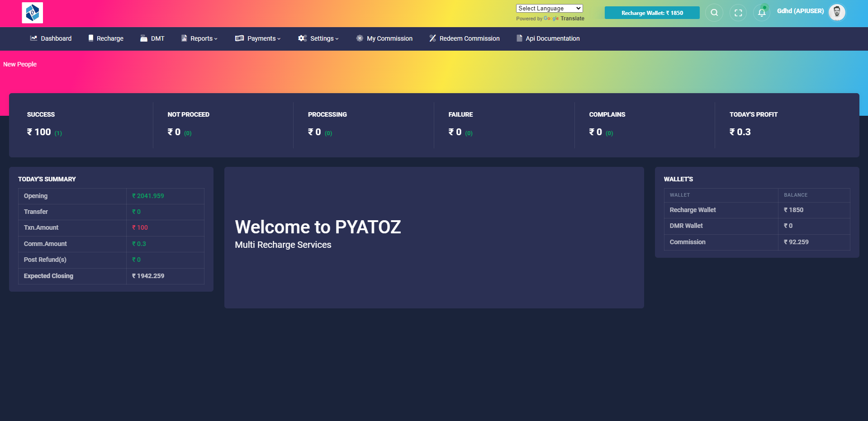
Task: Click the My Commission icon
Action: pyautogui.click(x=360, y=38)
